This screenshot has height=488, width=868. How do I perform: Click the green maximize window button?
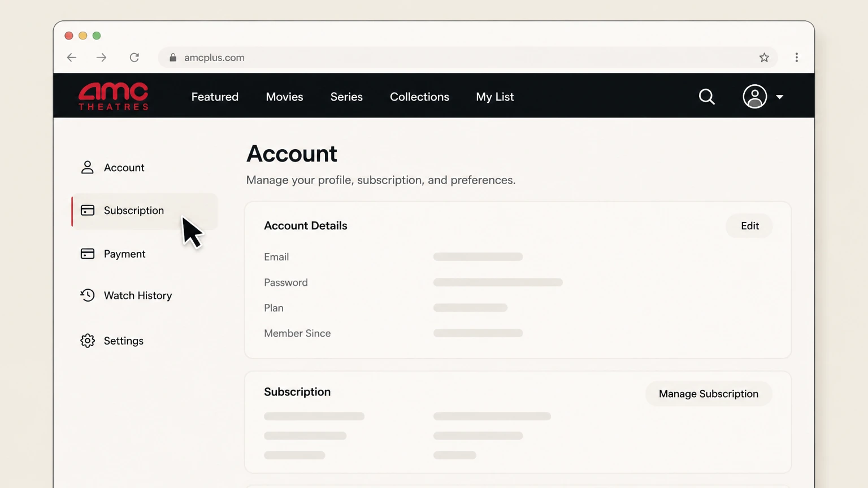97,36
